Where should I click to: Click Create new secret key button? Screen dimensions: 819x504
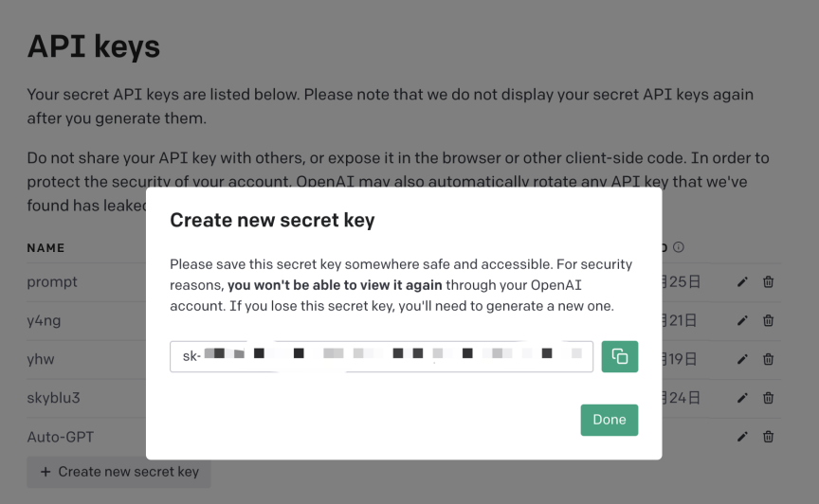coord(118,472)
